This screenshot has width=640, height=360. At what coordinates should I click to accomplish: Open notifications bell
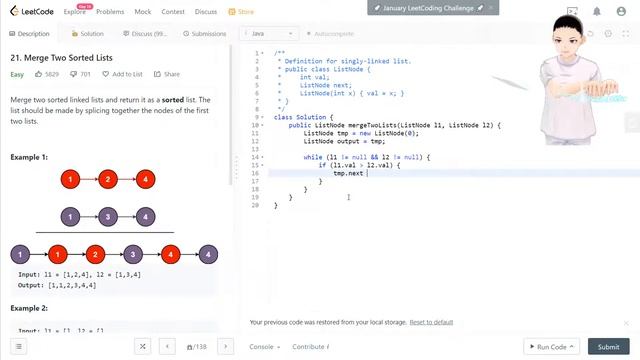[x=597, y=11]
